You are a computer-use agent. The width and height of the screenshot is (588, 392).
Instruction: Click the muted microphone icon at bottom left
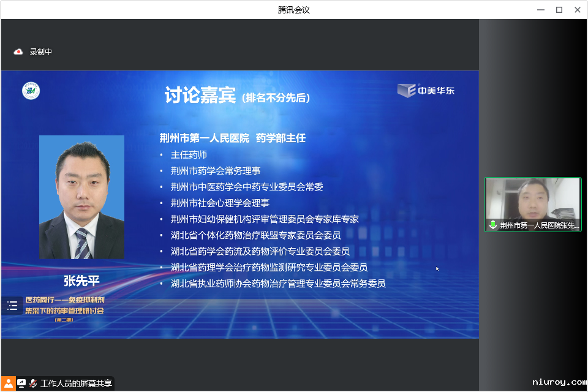point(33,383)
